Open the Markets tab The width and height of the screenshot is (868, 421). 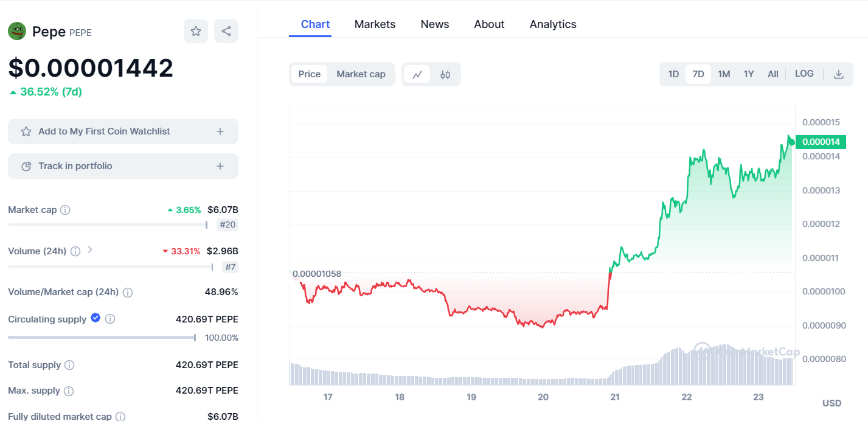[375, 24]
